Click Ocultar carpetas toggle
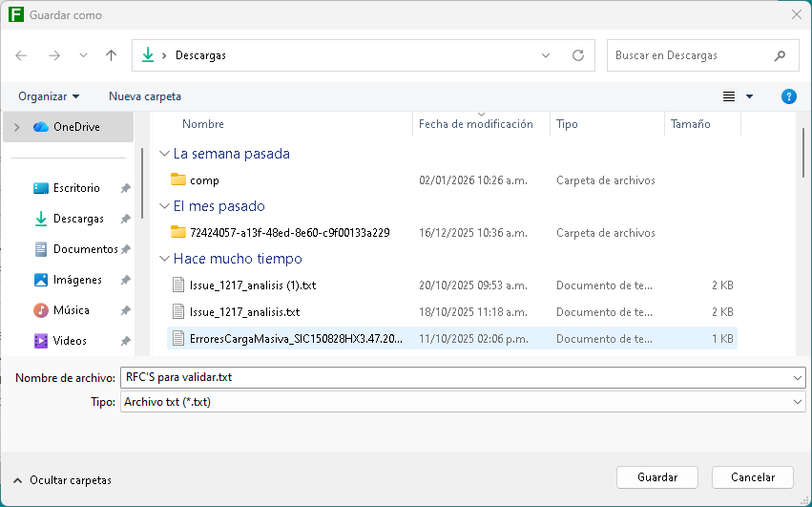Image resolution: width=812 pixels, height=507 pixels. tap(62, 480)
